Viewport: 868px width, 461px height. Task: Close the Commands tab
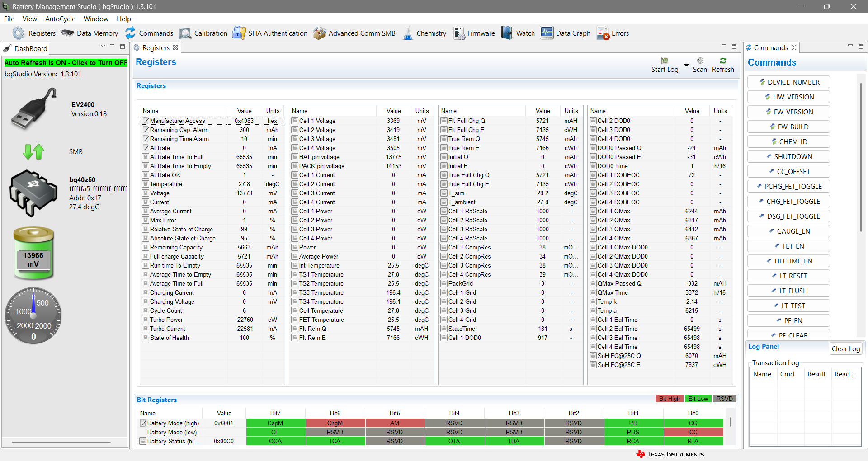point(794,47)
